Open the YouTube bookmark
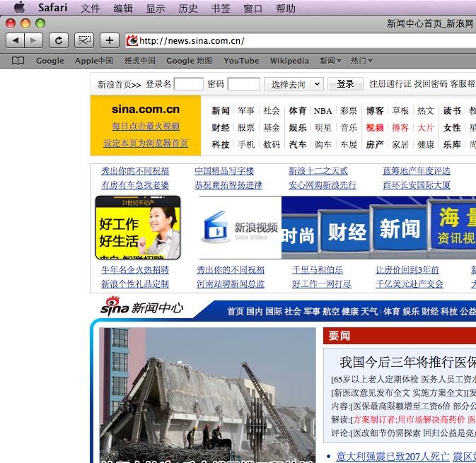This screenshot has width=476, height=463. (241, 61)
